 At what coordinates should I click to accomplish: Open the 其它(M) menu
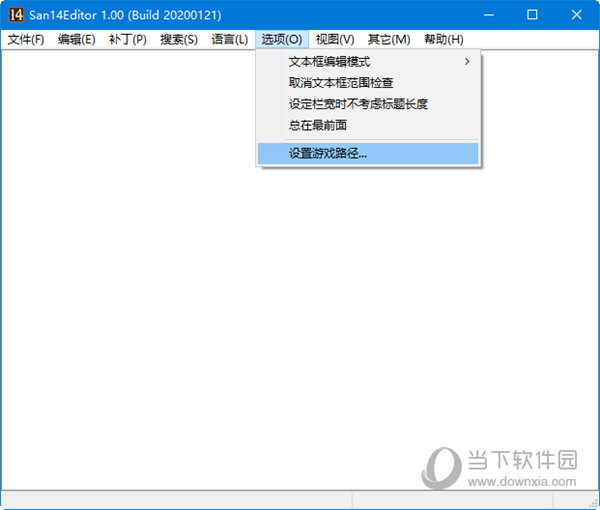(389, 39)
